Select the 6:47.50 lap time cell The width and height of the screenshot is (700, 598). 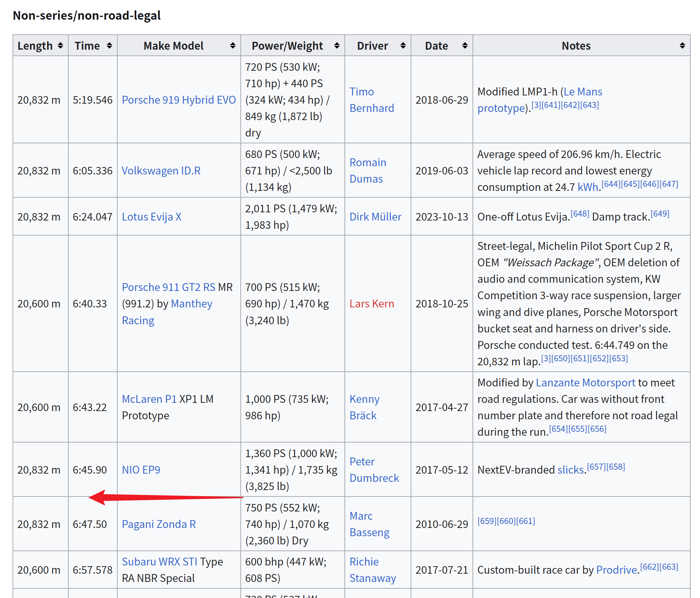tap(93, 524)
